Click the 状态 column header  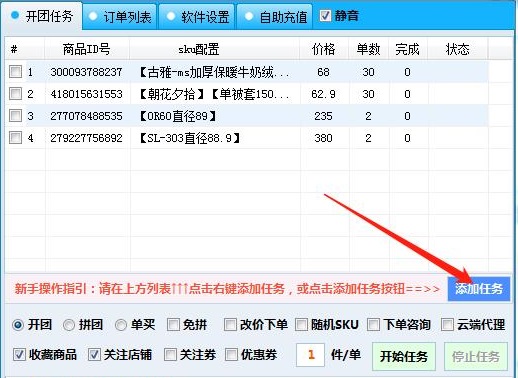(458, 49)
